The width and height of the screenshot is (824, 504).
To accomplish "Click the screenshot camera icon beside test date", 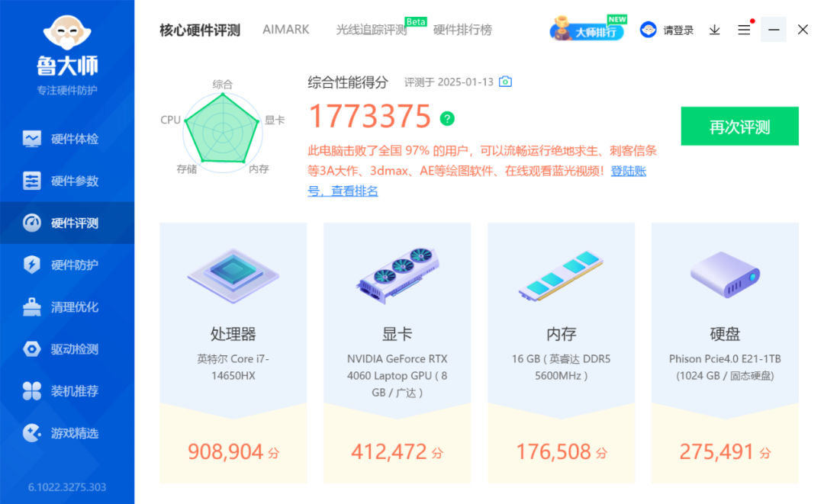I will click(505, 82).
